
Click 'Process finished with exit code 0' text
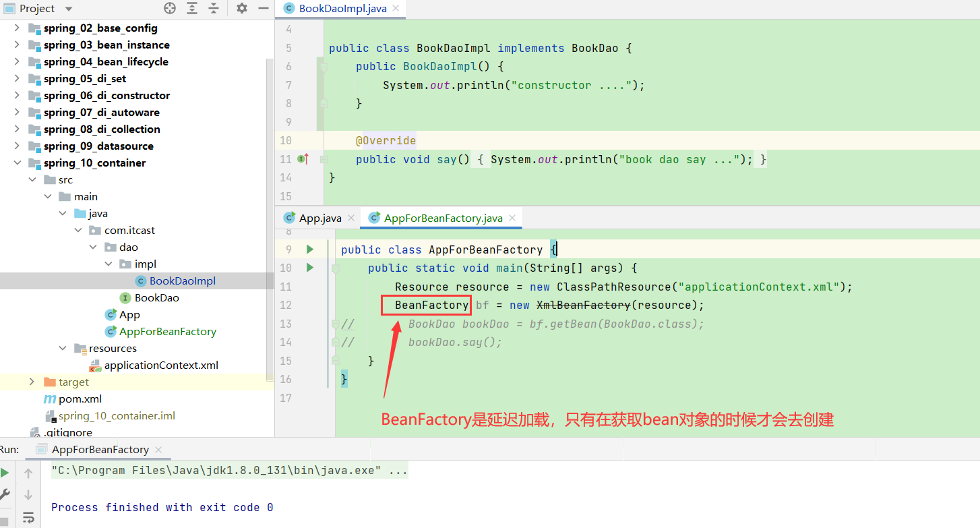pos(162,507)
